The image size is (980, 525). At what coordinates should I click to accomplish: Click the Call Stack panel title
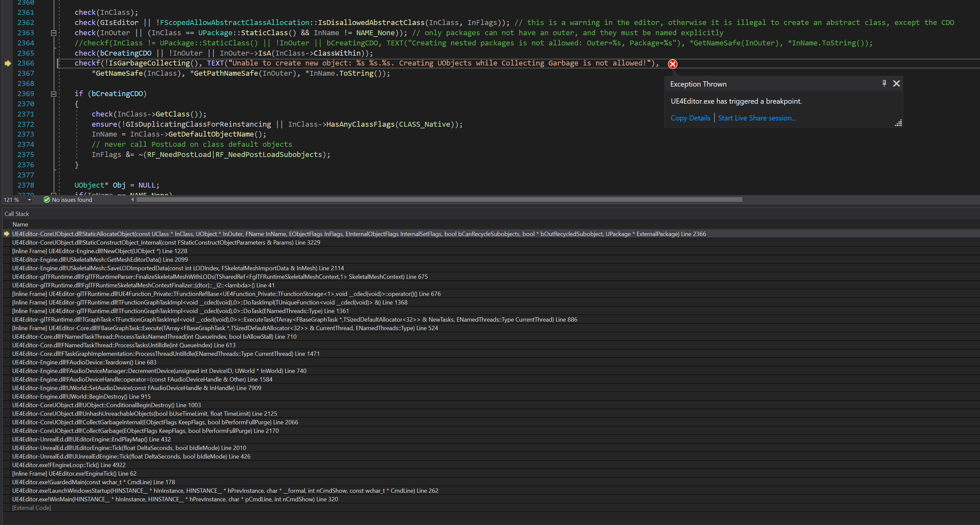[17, 213]
